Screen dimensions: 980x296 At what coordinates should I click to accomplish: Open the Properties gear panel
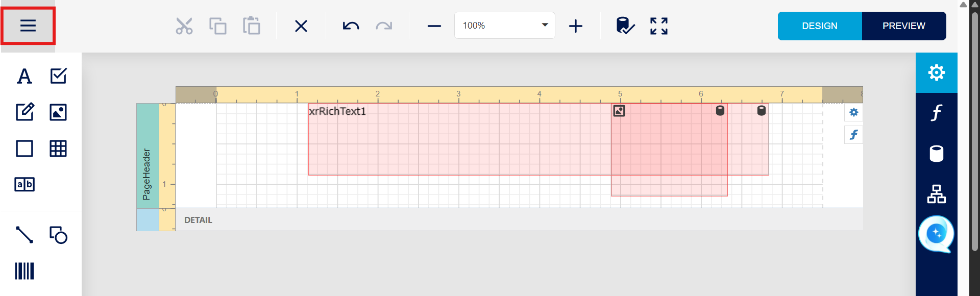936,72
